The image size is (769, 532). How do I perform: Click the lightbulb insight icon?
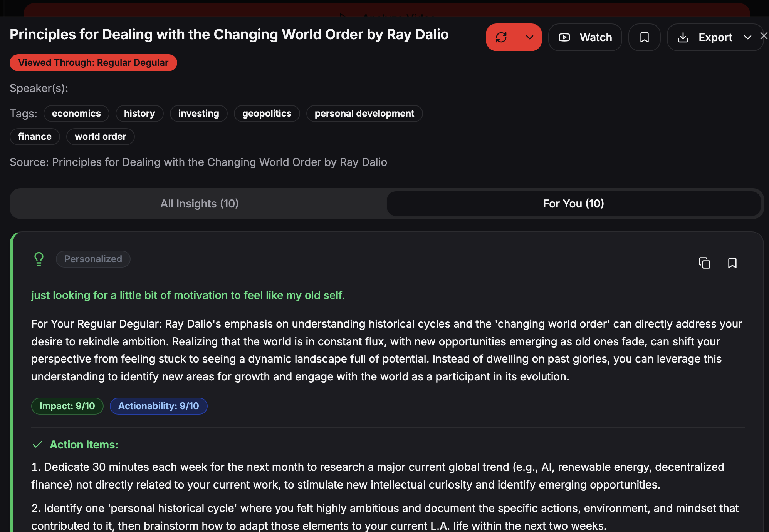click(x=39, y=259)
